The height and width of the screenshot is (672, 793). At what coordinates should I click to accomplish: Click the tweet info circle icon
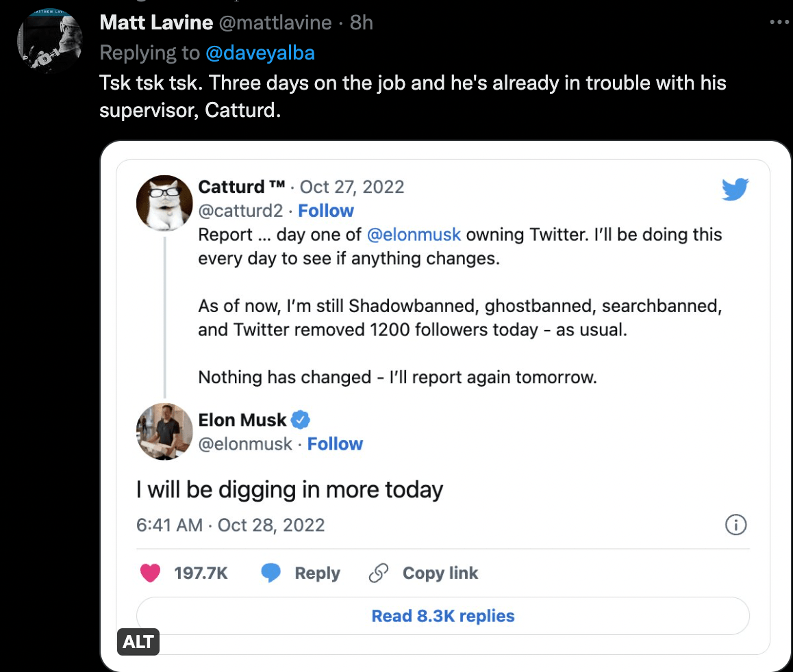click(x=735, y=525)
